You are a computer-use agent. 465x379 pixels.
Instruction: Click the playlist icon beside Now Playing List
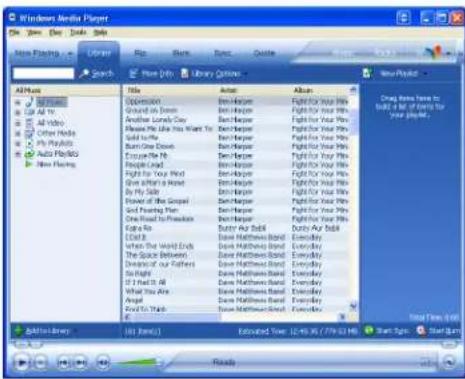[x=367, y=73]
